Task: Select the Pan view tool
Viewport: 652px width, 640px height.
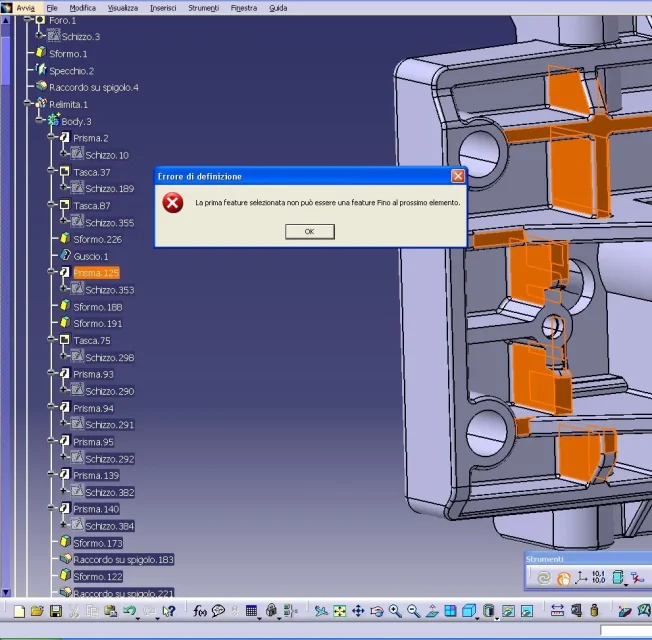Action: coord(358,611)
